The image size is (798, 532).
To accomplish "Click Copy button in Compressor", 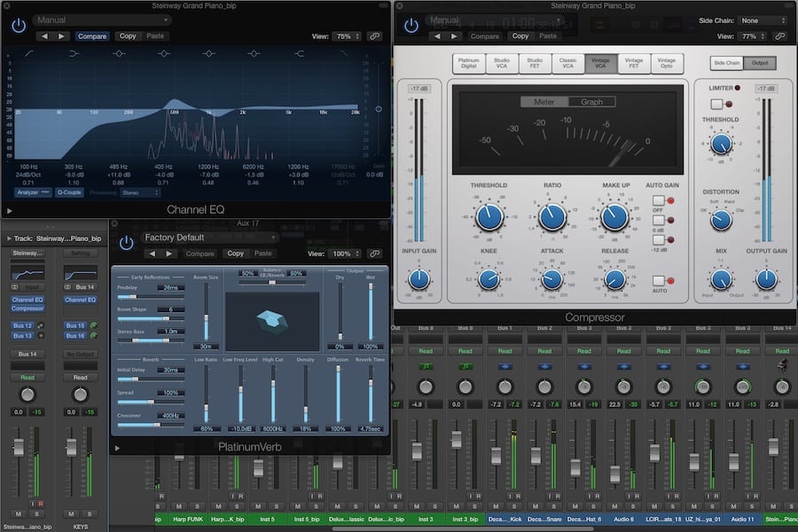I will 520,36.
